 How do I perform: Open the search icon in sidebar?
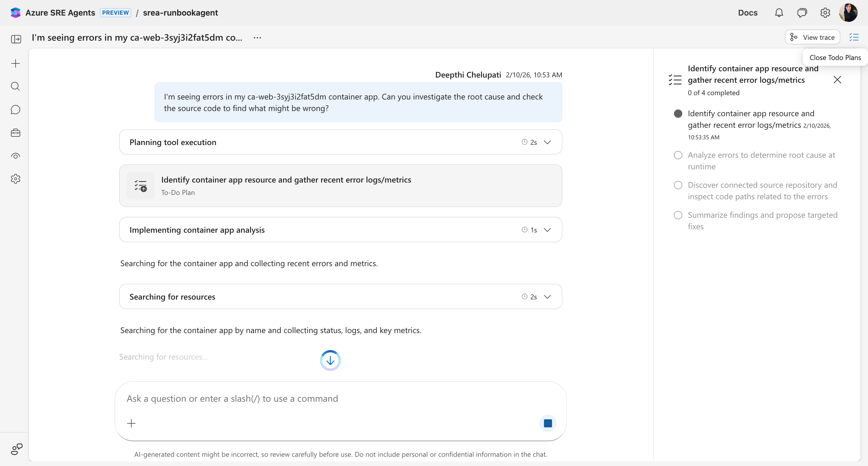click(x=16, y=87)
